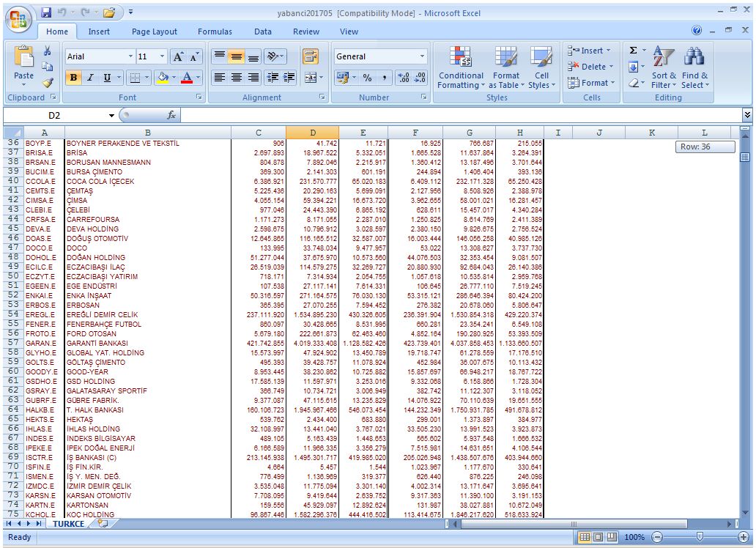The width and height of the screenshot is (756, 548).
Task: Align cell text to the left
Action: pos(219,77)
